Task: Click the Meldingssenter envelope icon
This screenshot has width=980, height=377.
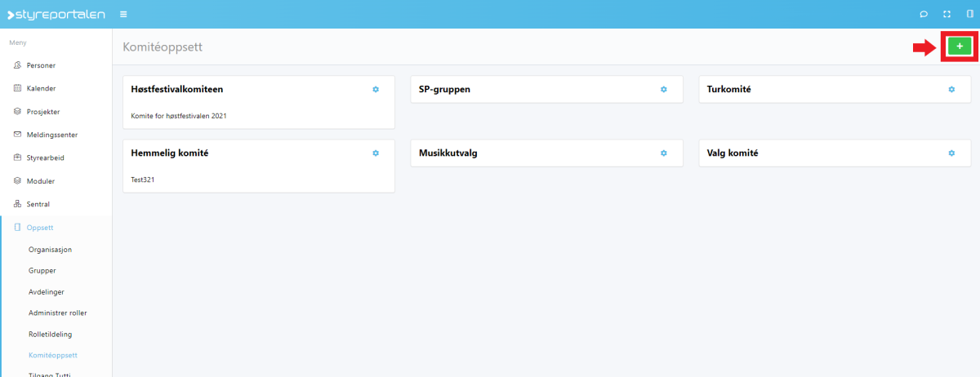Action: (18, 135)
